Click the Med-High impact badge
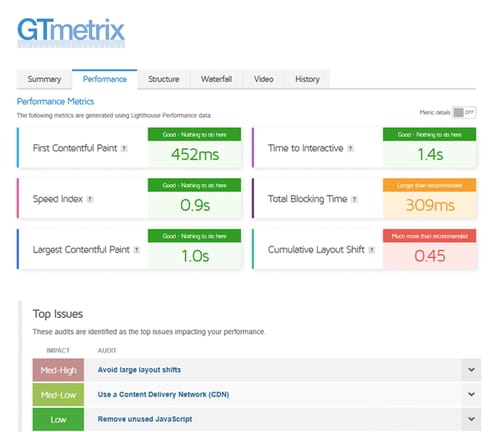 point(58,370)
